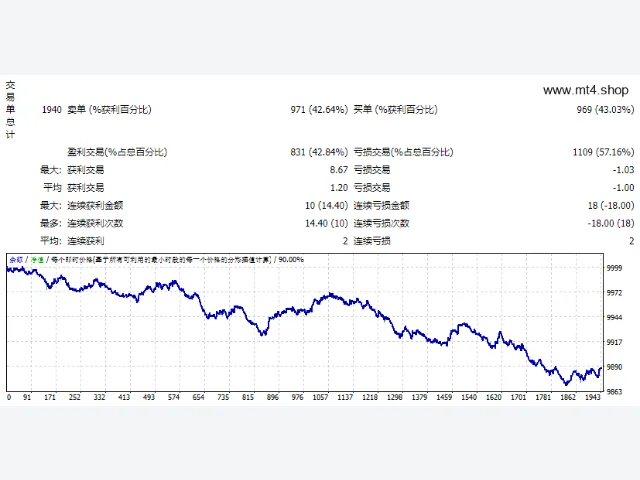640x480 pixels.
Task: Select "亏损交易" next to value 8.67
Action: point(372,170)
